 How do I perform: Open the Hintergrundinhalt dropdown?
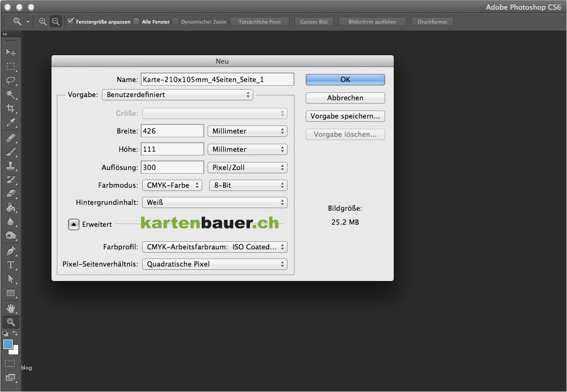215,203
